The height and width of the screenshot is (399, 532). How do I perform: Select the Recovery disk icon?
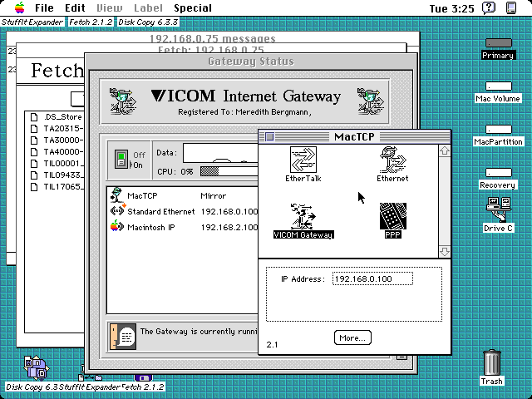pyautogui.click(x=498, y=173)
